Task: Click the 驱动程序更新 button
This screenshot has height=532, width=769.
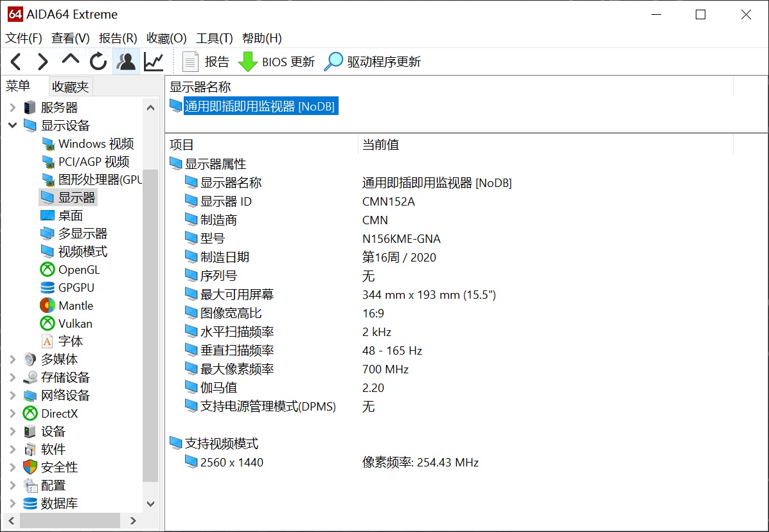Action: (x=372, y=62)
